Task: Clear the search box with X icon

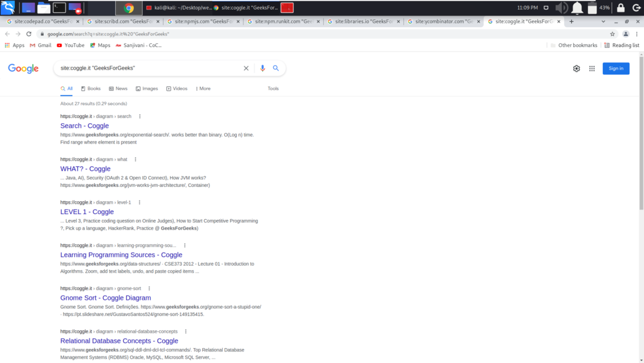Action: tap(246, 68)
